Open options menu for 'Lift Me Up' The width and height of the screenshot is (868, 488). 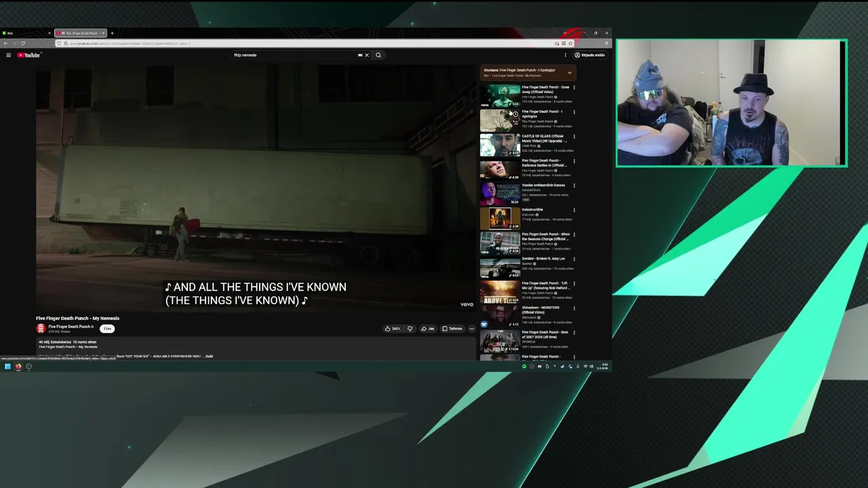coord(574,283)
